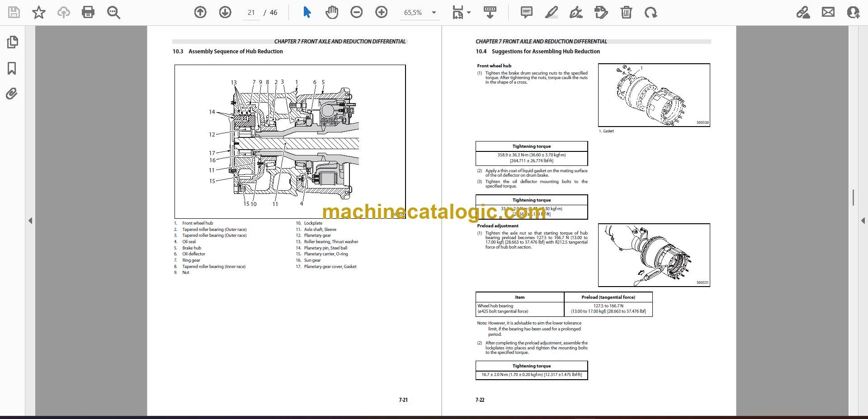Click the share with others icon

pyautogui.click(x=853, y=12)
